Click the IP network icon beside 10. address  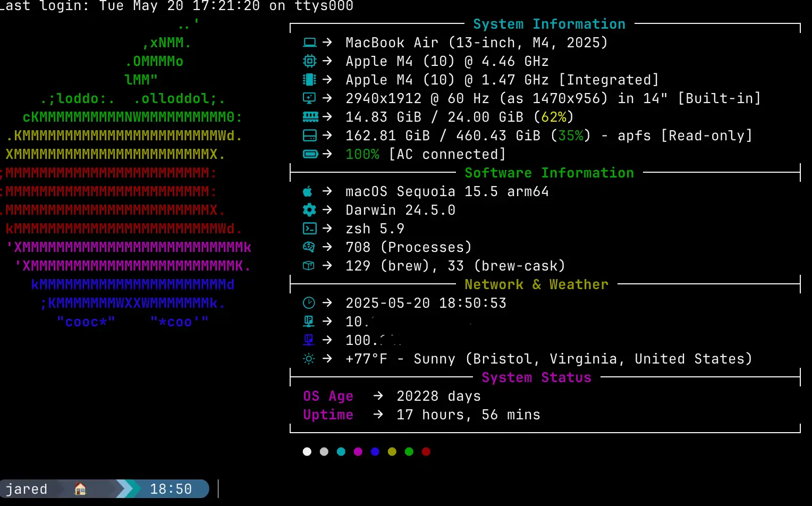point(309,321)
